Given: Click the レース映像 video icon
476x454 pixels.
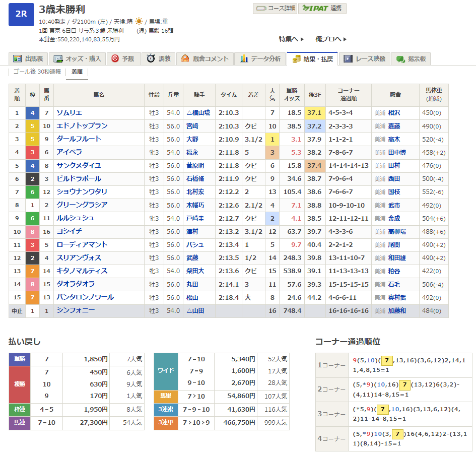Looking at the screenshot, I should point(348,59).
